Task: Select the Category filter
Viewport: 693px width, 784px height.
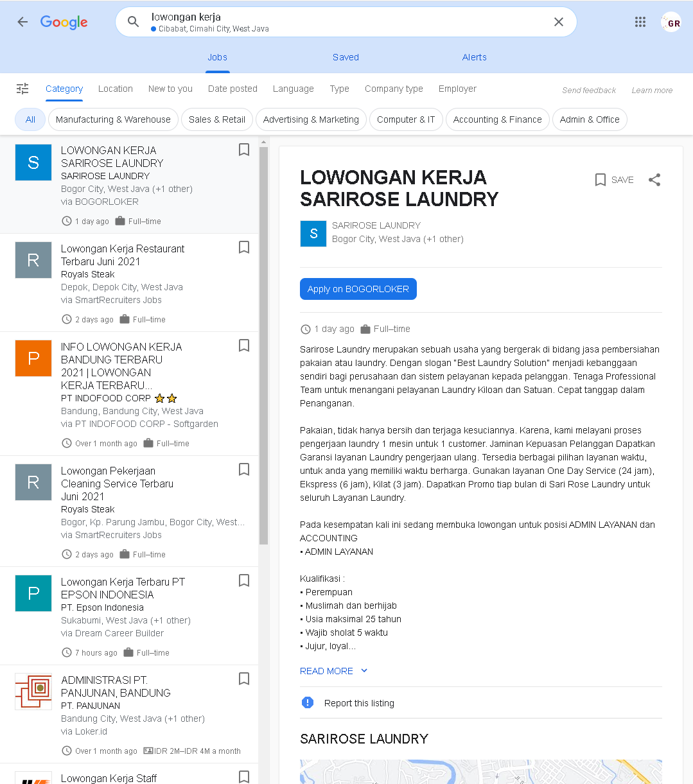Action: (64, 89)
